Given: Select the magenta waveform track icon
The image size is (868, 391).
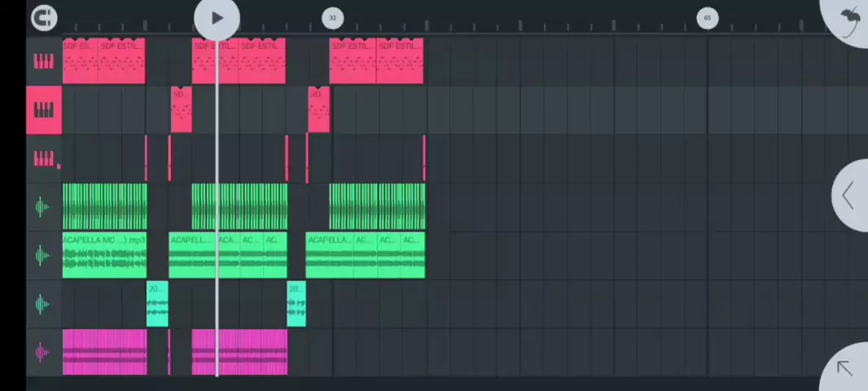Looking at the screenshot, I should pos(43,352).
